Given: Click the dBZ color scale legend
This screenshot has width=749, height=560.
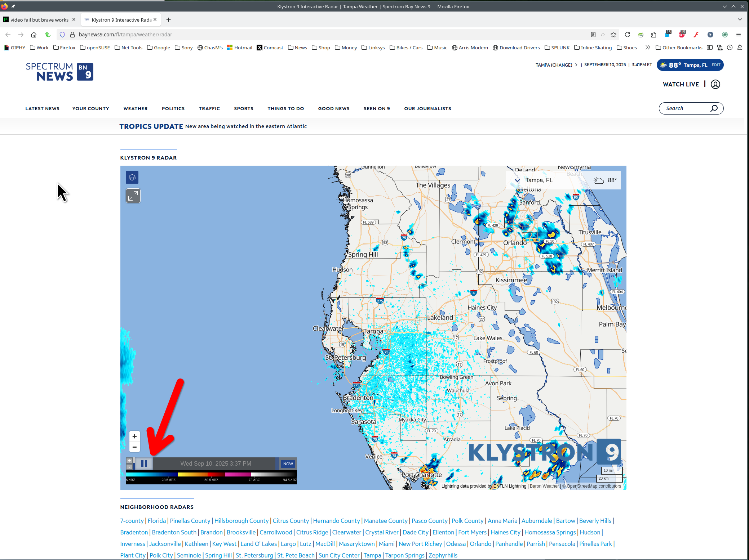Looking at the screenshot, I should click(211, 477).
